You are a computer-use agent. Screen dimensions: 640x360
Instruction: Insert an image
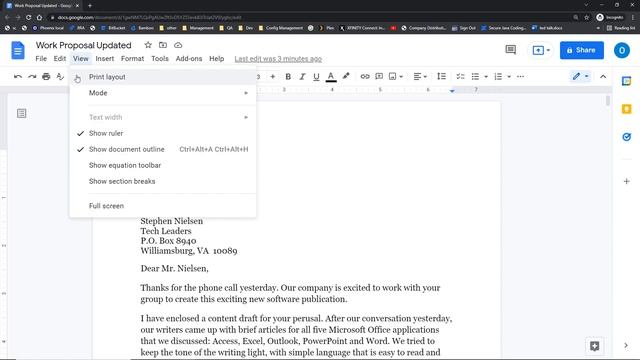click(393, 76)
